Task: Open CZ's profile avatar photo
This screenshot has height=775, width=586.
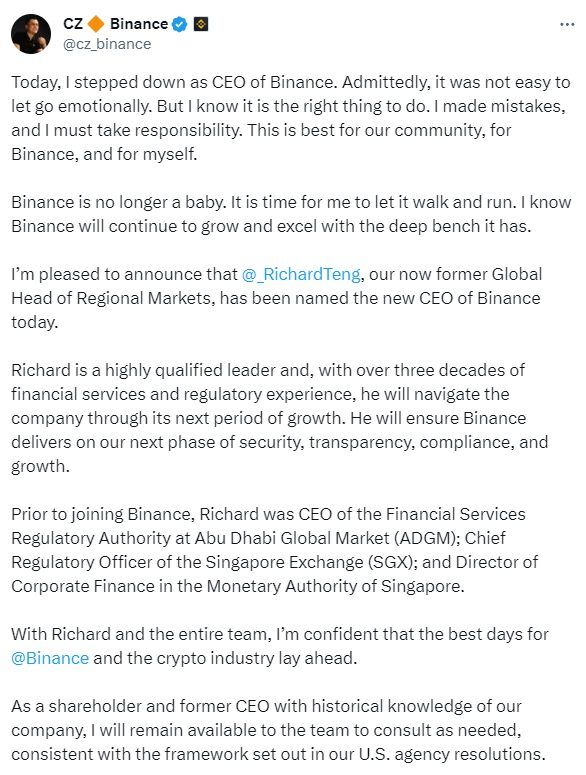Action: pos(31,34)
